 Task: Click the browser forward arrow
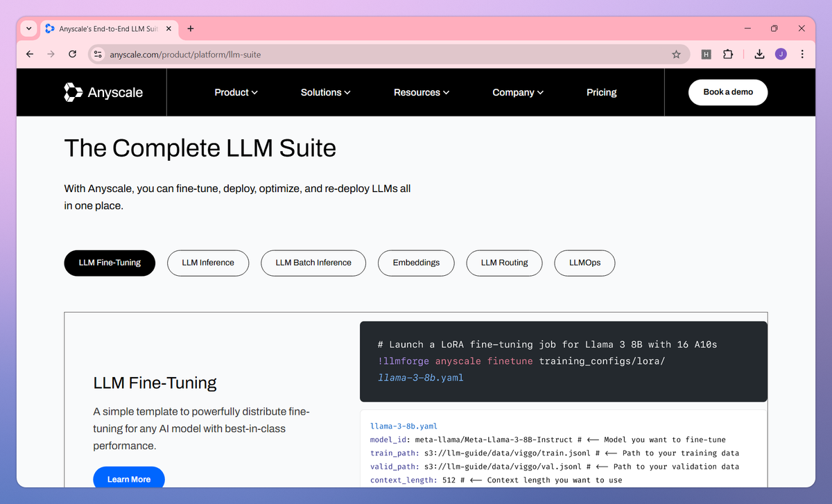51,54
